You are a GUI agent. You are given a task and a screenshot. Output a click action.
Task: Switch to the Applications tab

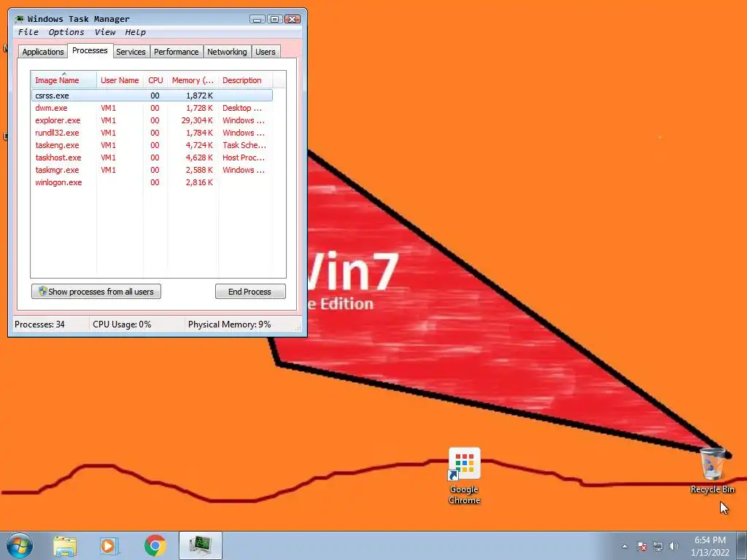coord(43,52)
